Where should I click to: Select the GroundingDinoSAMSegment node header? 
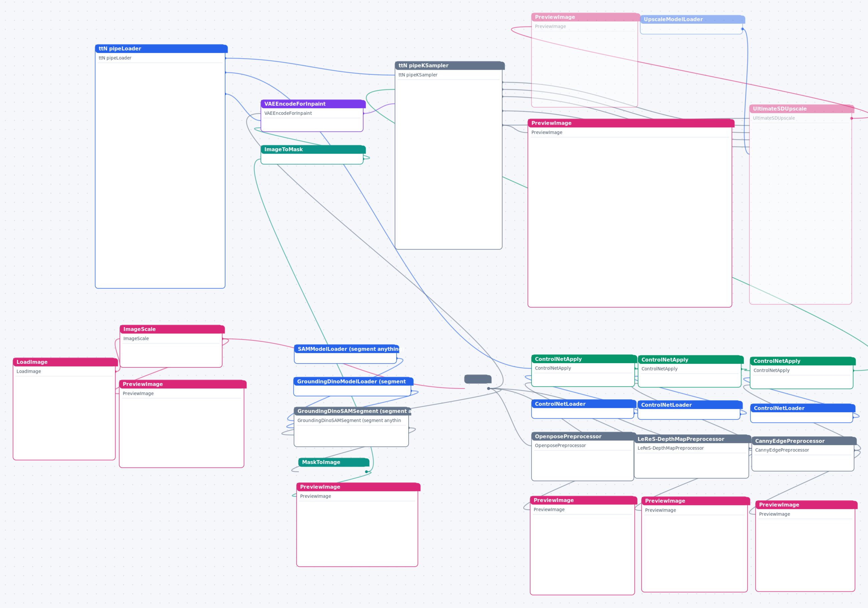[x=352, y=411]
